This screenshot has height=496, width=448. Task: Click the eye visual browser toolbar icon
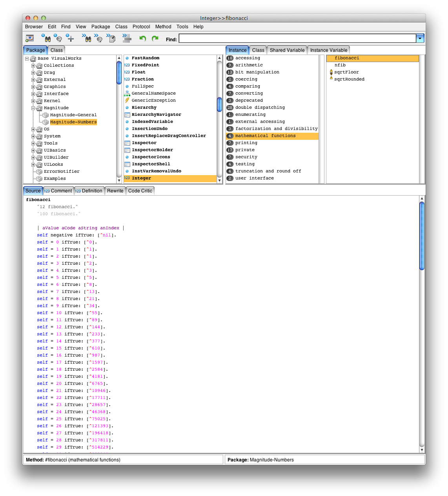(x=30, y=38)
